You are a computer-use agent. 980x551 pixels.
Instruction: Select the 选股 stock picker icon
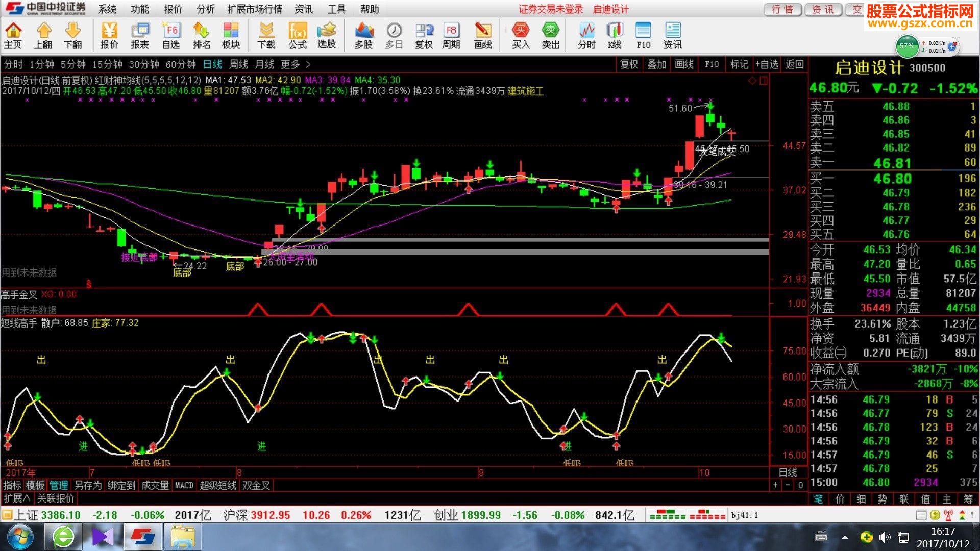(327, 35)
